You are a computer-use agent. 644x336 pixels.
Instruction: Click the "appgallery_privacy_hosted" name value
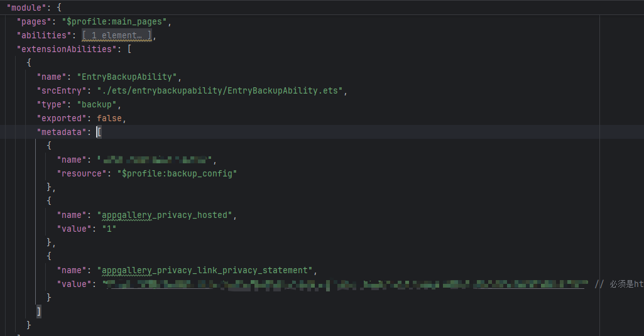coord(166,215)
